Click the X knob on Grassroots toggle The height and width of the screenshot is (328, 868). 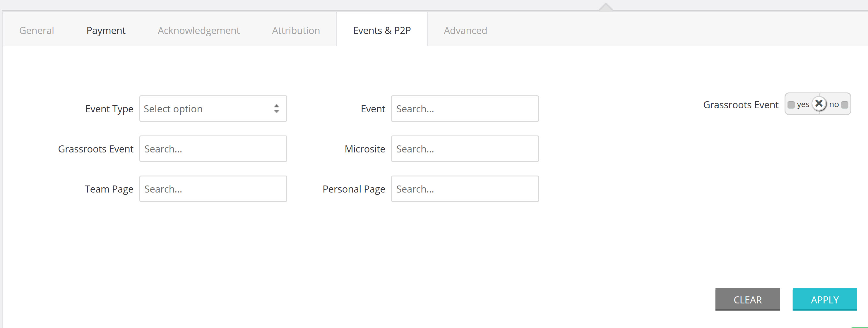tap(819, 104)
